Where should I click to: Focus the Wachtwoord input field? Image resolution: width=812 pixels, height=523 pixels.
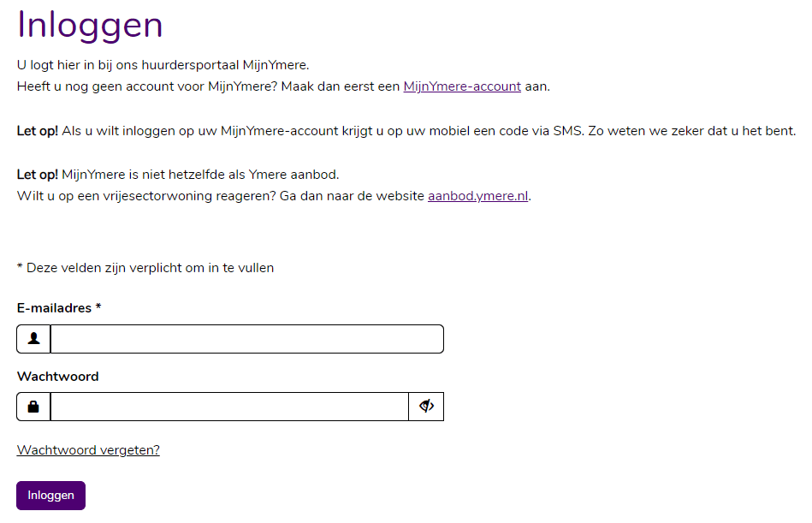229,407
